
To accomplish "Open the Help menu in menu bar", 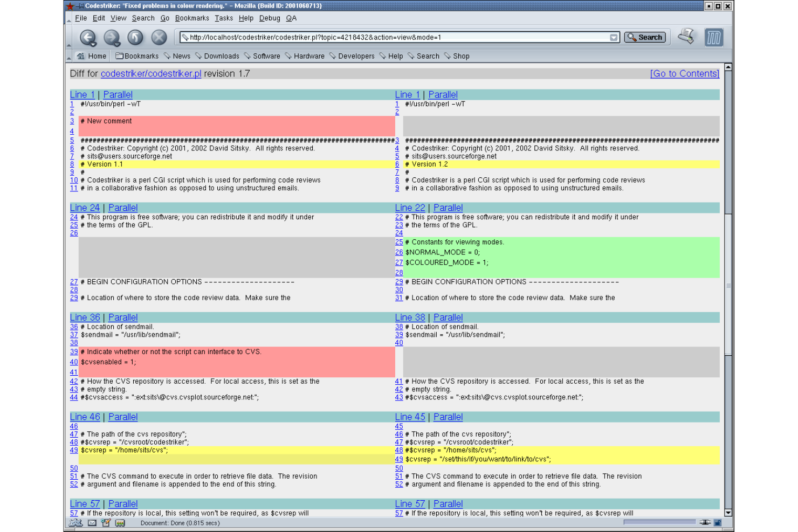I will coord(246,18).
